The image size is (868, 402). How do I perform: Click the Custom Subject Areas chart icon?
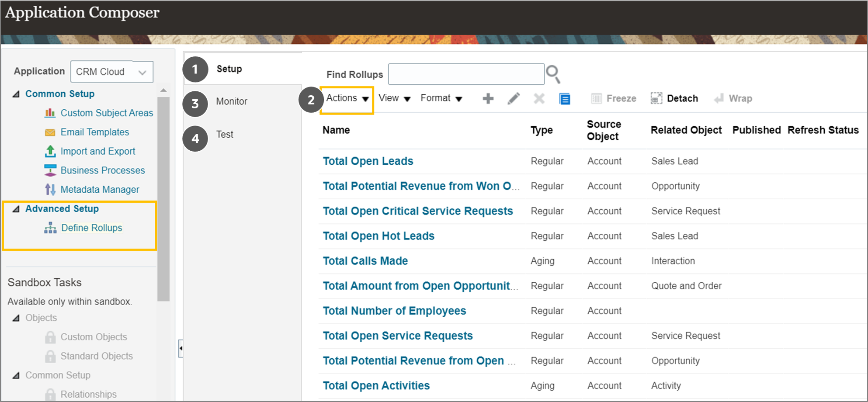(50, 113)
